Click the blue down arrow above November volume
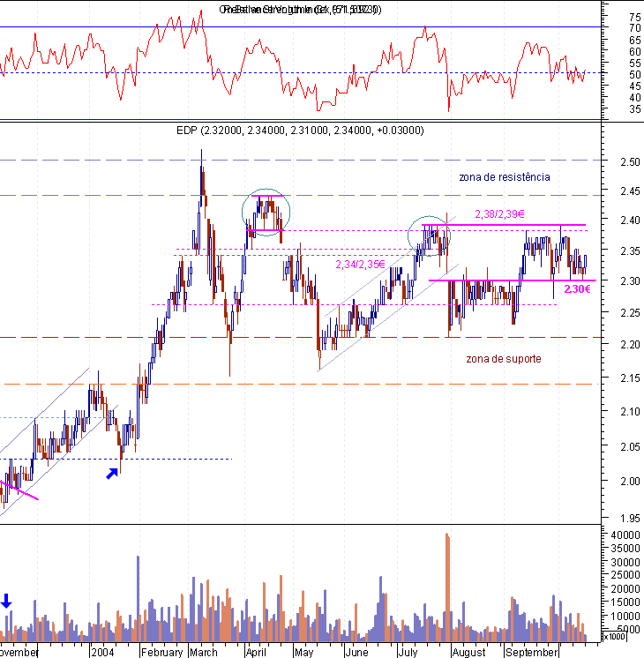The width and height of the screenshot is (644, 658). click(x=6, y=601)
